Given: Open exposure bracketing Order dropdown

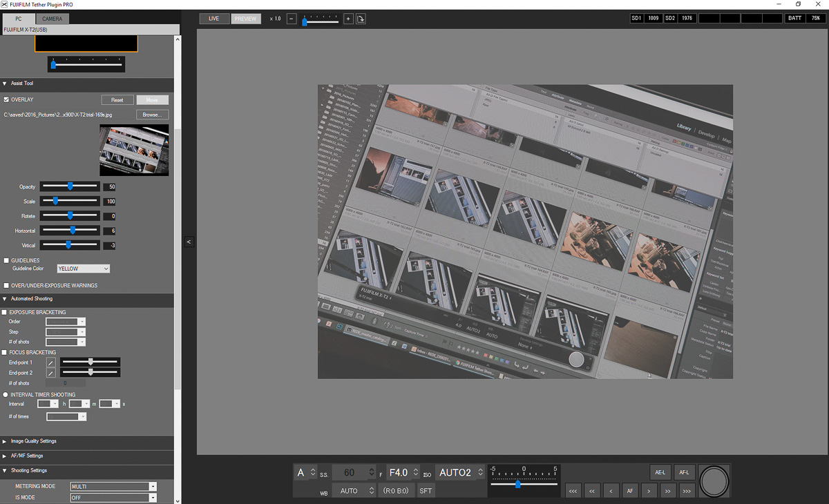Looking at the screenshot, I should 66,322.
